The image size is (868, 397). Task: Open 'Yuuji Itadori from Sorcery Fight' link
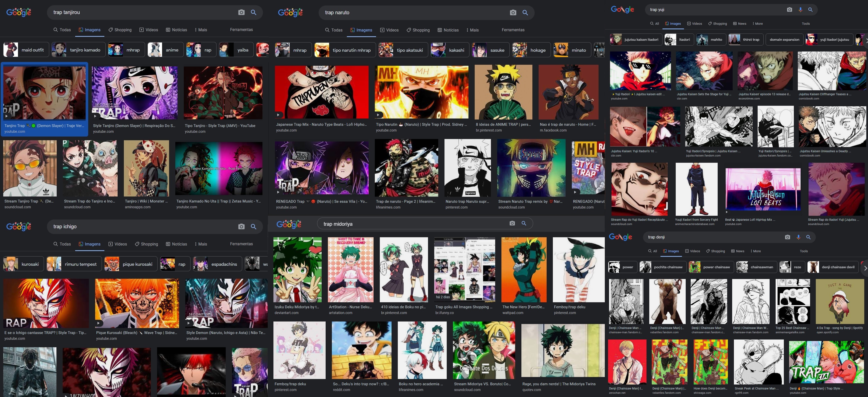(696, 219)
